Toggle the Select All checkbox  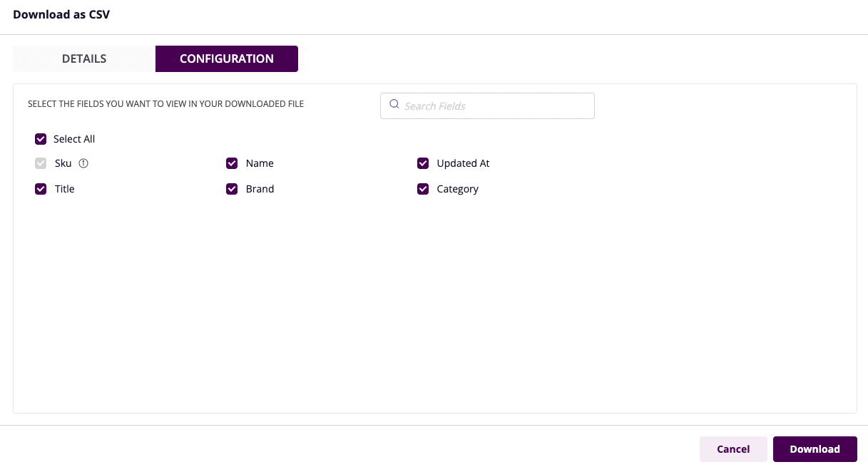[41, 139]
